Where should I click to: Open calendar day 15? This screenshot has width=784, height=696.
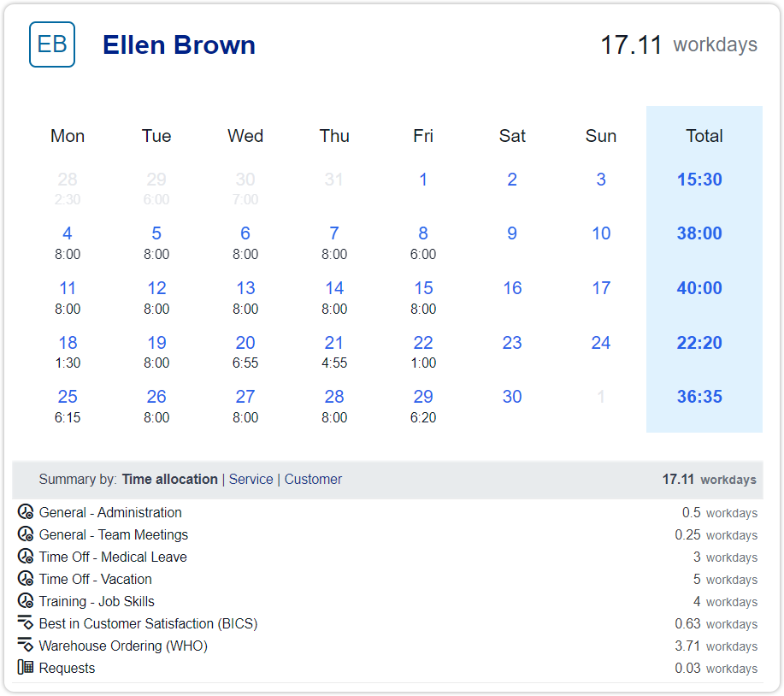[423, 288]
